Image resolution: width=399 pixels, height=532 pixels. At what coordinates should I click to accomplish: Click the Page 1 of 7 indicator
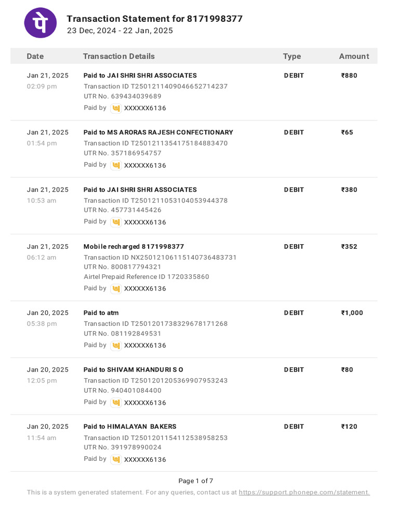click(x=195, y=481)
